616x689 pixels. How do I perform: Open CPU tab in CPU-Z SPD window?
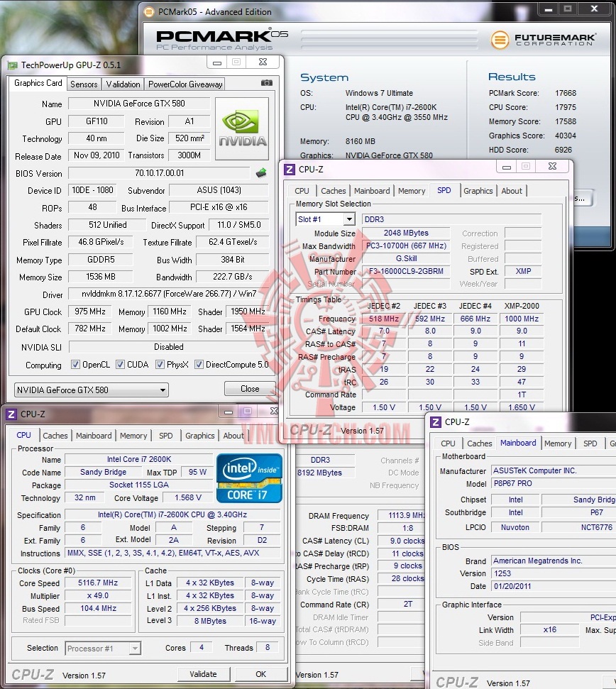[x=302, y=191]
